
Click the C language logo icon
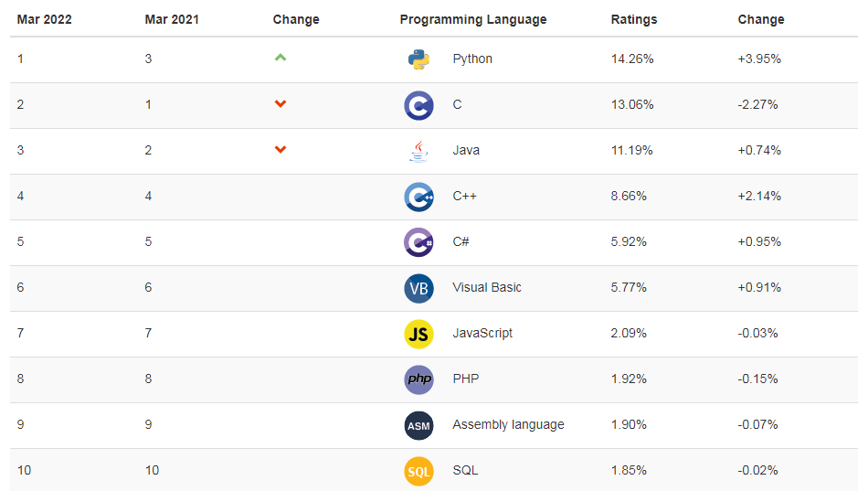[x=418, y=105]
